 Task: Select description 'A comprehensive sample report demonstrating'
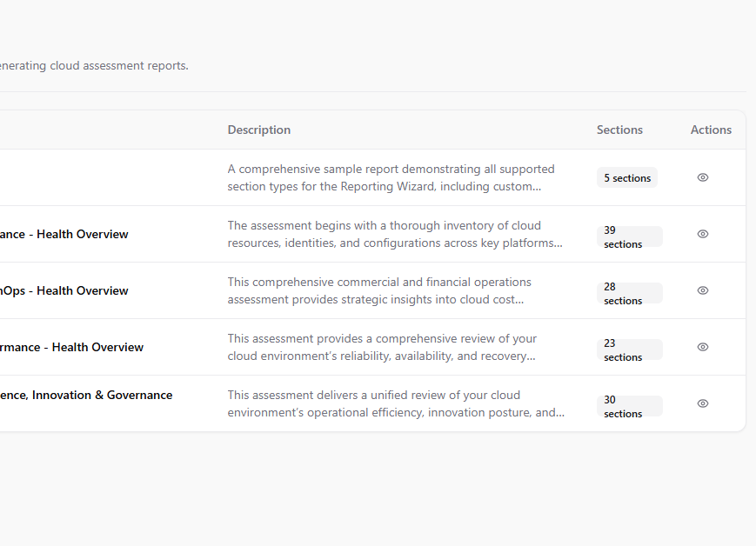click(x=391, y=178)
